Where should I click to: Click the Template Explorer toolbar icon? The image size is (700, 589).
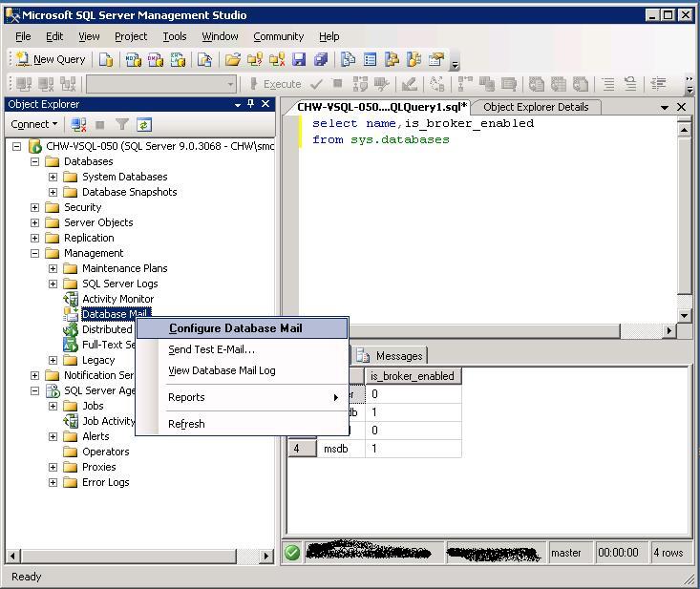(x=414, y=59)
